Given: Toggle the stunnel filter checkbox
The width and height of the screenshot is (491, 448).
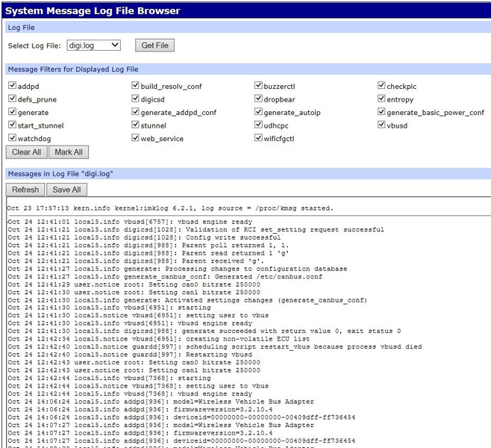Looking at the screenshot, I should 135,125.
